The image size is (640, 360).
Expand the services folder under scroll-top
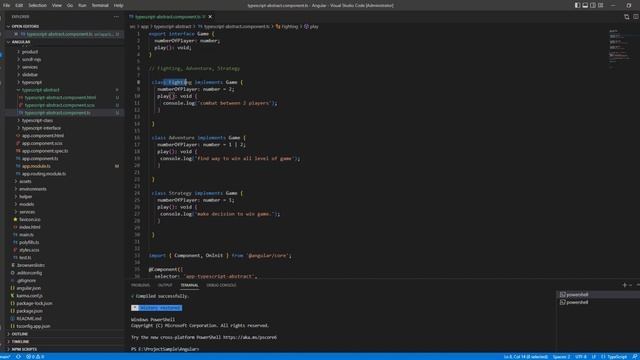[x=30, y=67]
